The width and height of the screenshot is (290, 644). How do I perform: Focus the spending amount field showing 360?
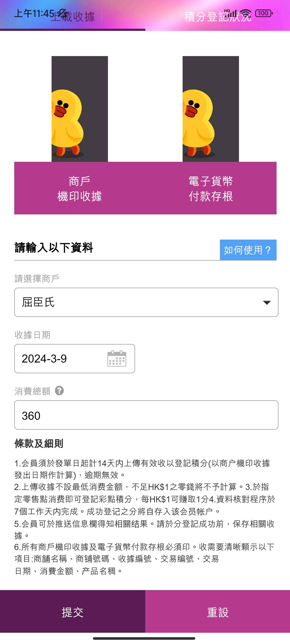click(x=146, y=415)
